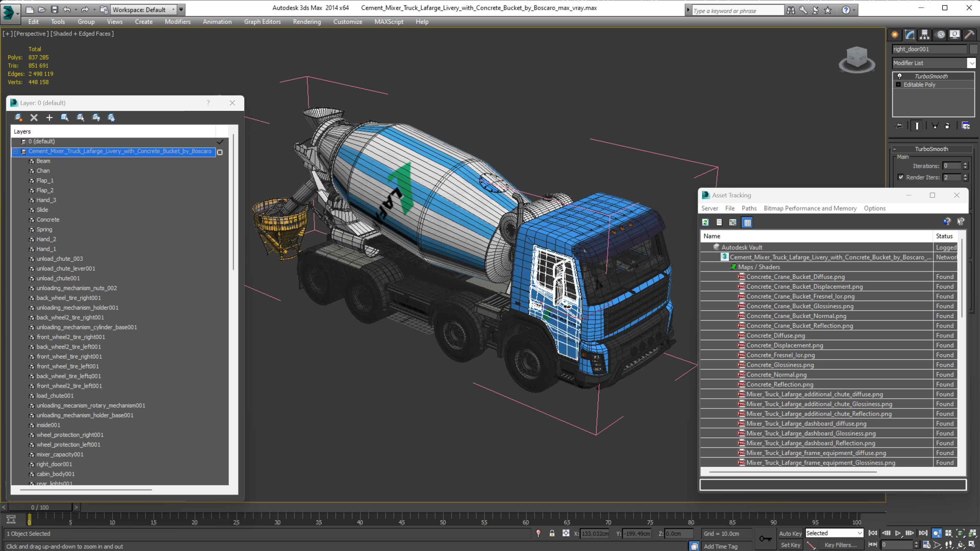
Task: Click Key Filters button
Action: point(841,545)
